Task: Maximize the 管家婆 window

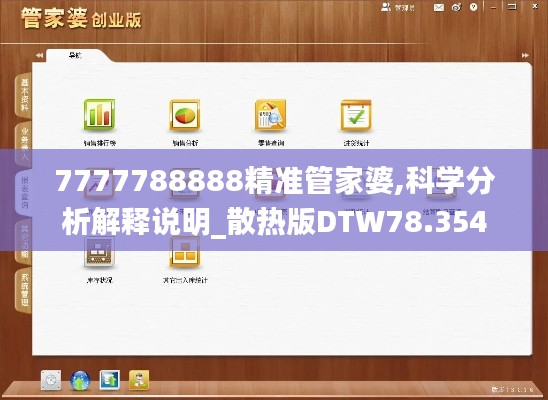Action: tap(512, 7)
